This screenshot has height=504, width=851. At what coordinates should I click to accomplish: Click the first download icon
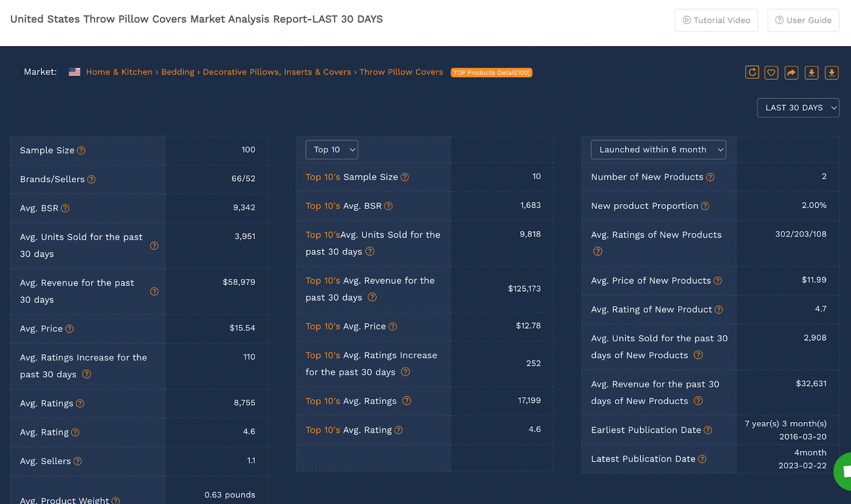(812, 72)
